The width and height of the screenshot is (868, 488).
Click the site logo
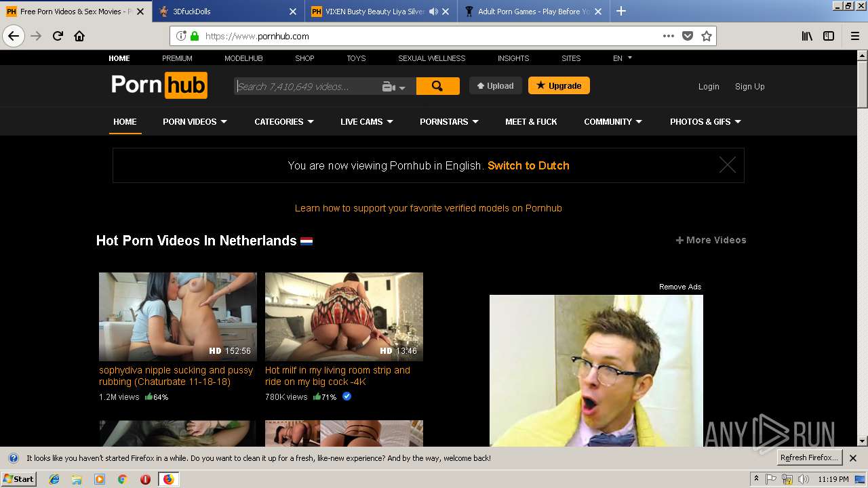pyautogui.click(x=159, y=86)
